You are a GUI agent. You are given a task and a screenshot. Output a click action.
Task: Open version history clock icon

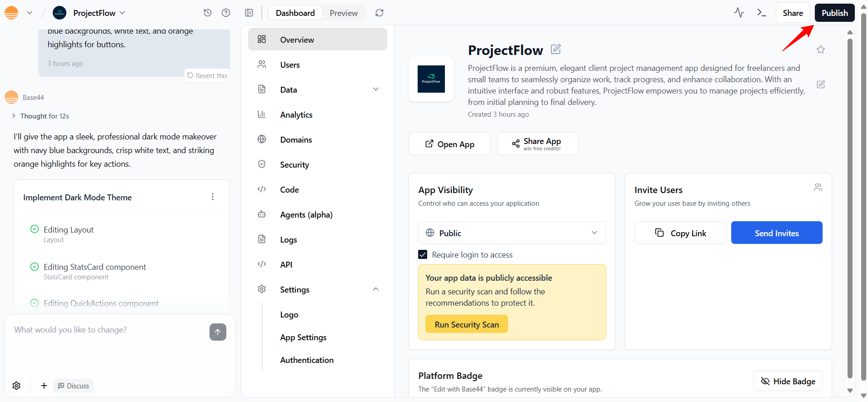pos(208,13)
